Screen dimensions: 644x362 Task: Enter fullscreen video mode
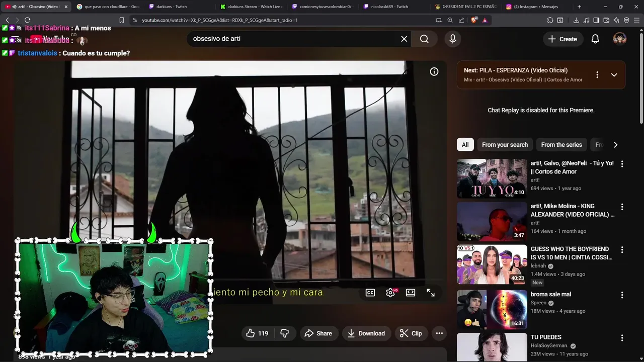pos(431,293)
